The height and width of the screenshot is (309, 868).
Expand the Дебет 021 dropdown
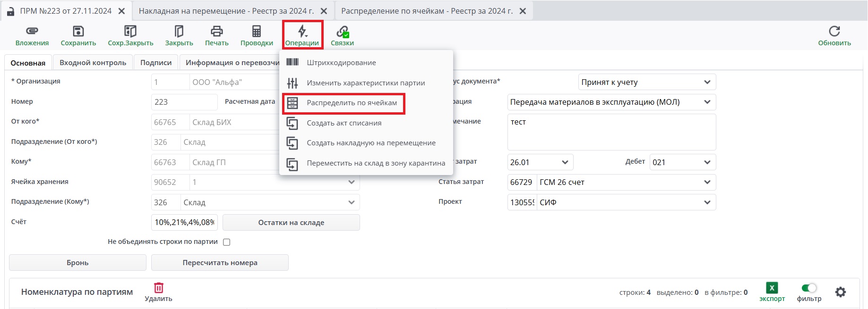[x=707, y=162]
